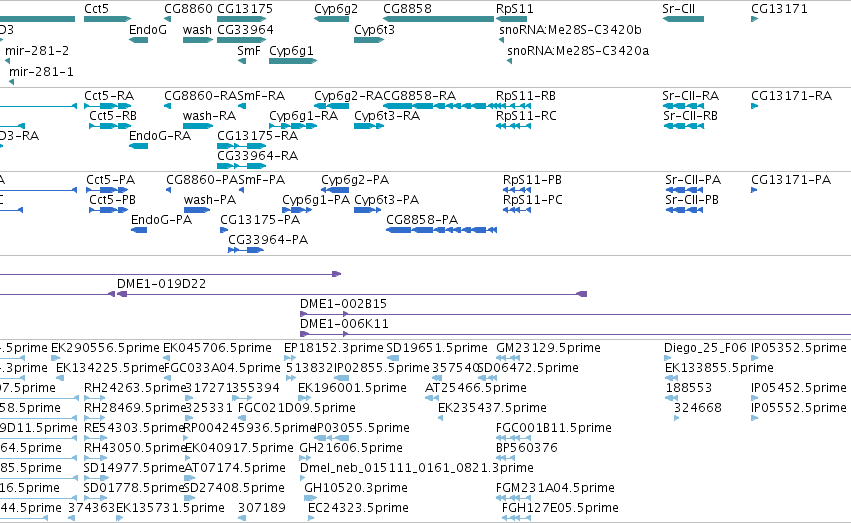Select the CG13175 gene label
Image resolution: width=851 pixels, height=523 pixels.
point(245,9)
